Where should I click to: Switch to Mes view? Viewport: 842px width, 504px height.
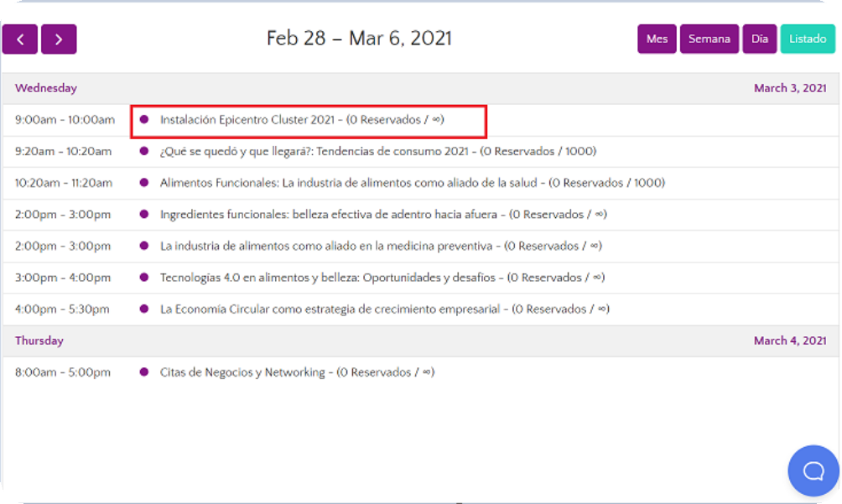[x=657, y=39]
